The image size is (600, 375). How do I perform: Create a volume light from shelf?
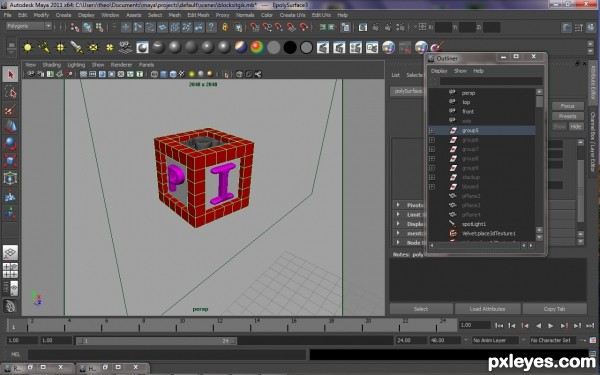tap(109, 47)
